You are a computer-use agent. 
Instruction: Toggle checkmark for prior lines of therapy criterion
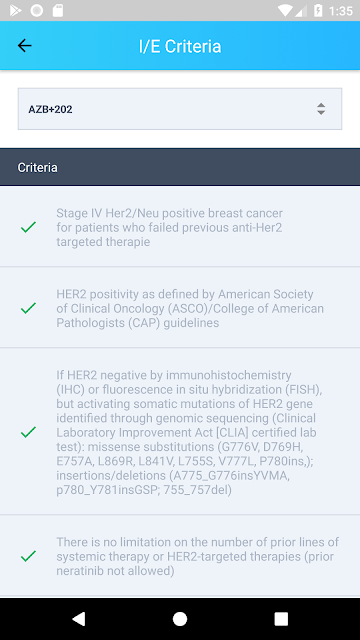[x=28, y=556]
